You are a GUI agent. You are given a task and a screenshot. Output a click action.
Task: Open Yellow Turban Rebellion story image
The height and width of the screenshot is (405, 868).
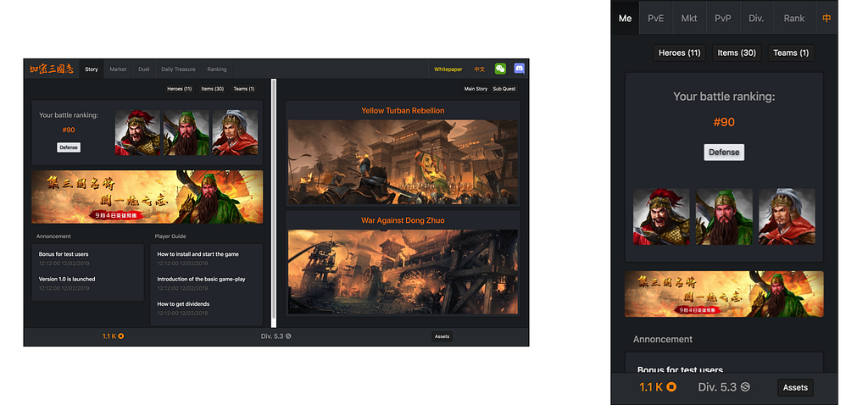pos(403,162)
